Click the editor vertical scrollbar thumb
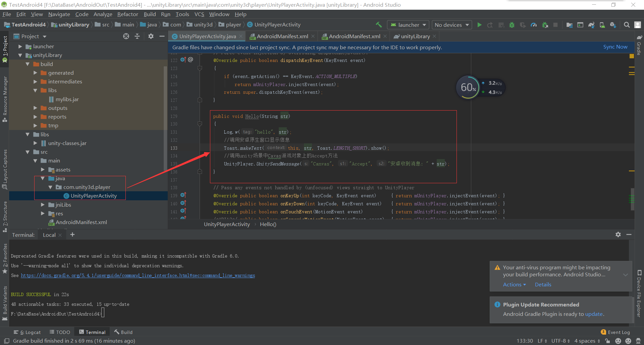644x345 pixels. point(632,199)
